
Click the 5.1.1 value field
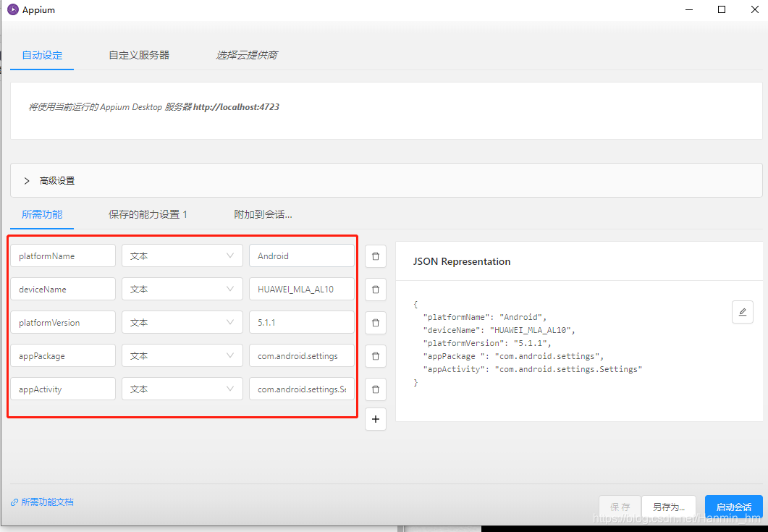coord(302,322)
